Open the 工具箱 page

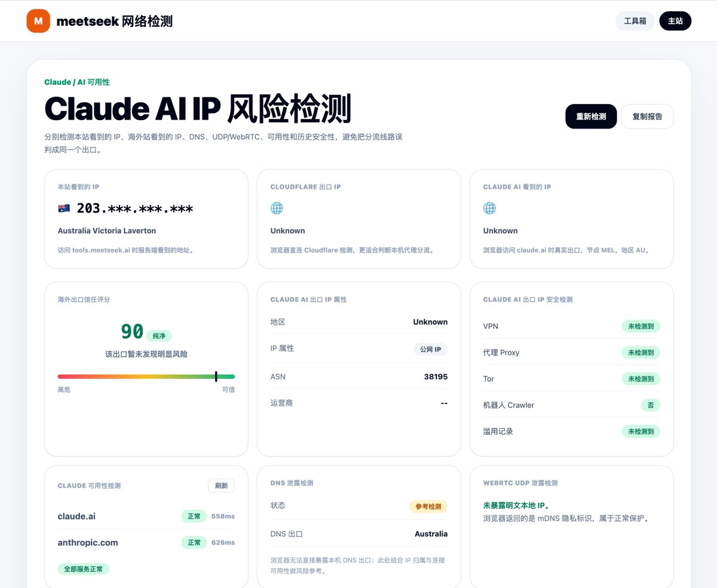635,21
